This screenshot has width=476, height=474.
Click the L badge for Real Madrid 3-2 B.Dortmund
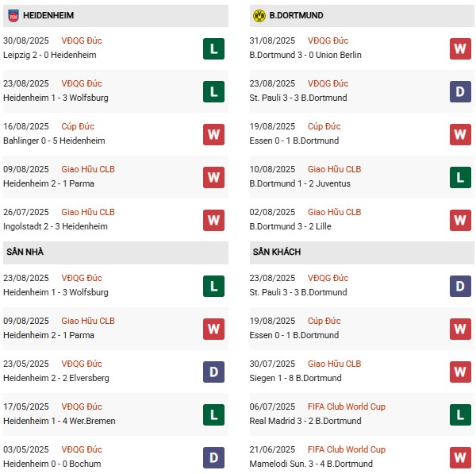460,414
